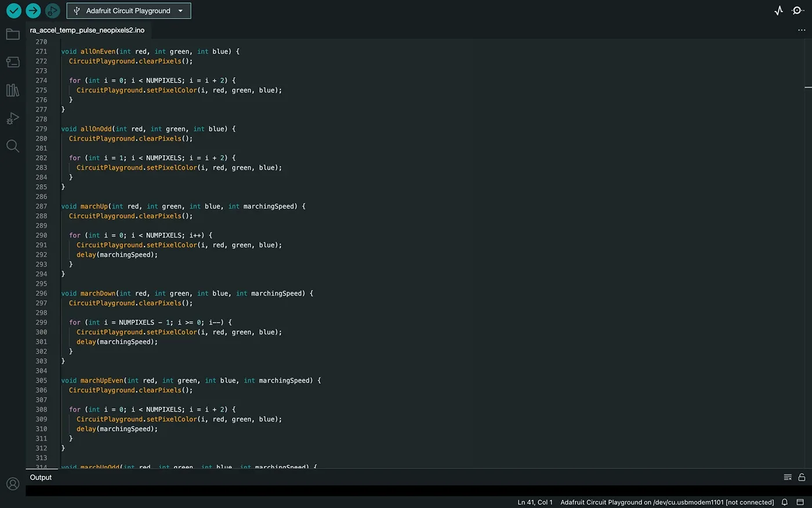Image resolution: width=812 pixels, height=508 pixels.
Task: Click the Verify sketch checkmark button
Action: [x=14, y=10]
